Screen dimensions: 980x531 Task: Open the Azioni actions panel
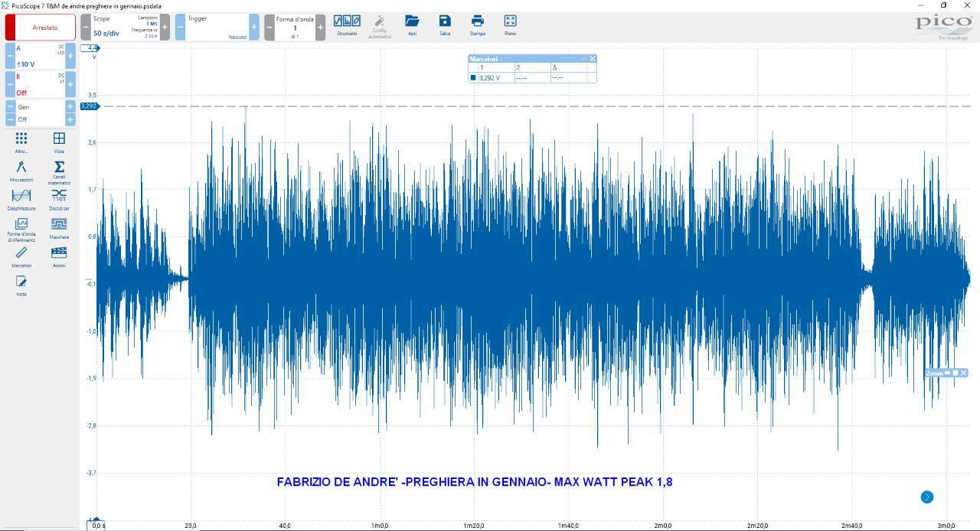click(59, 256)
